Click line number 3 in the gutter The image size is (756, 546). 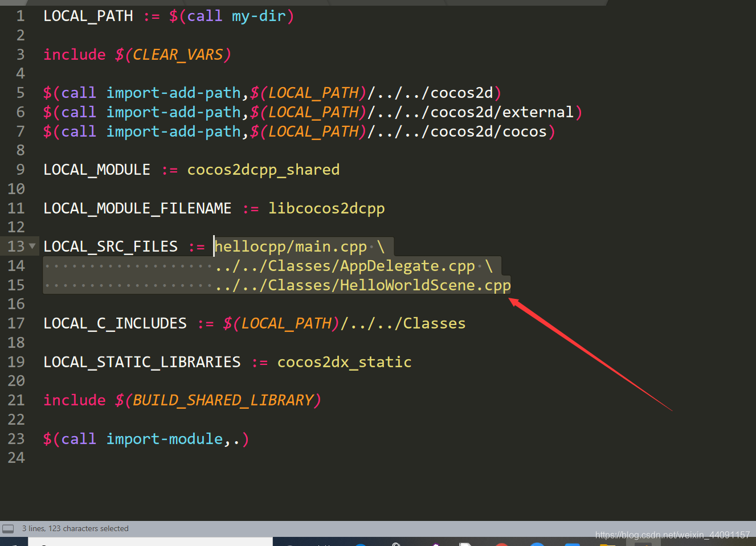(x=21, y=55)
